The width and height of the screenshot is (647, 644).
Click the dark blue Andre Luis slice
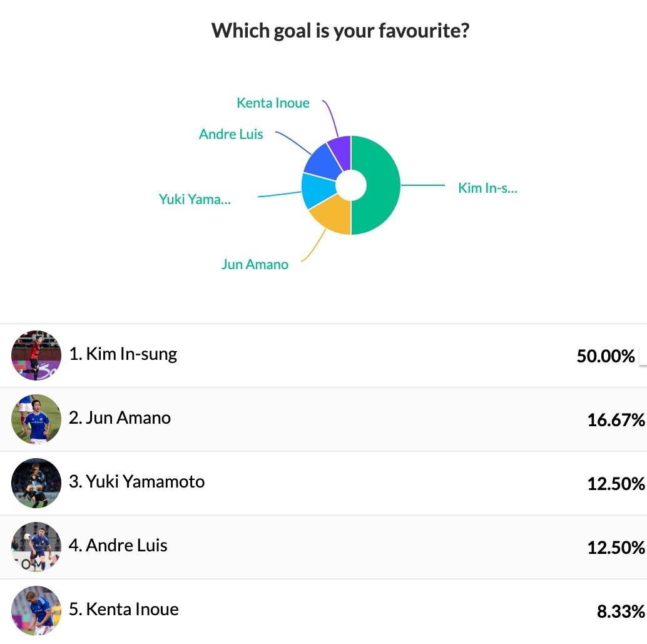[323, 161]
